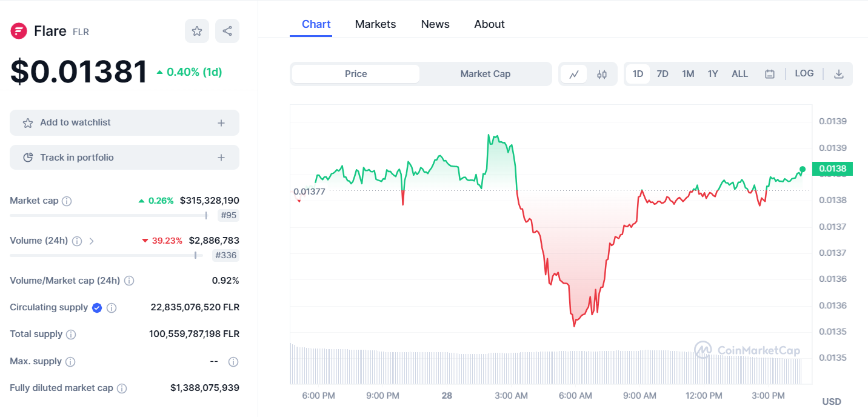Download chart data icon
Viewport: 868px width, 417px height.
tap(839, 74)
